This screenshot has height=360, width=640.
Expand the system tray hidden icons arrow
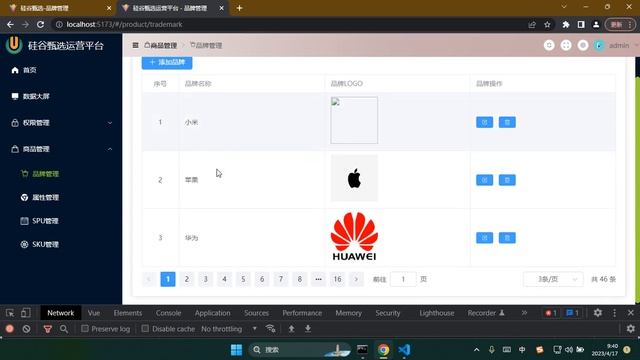(x=476, y=350)
